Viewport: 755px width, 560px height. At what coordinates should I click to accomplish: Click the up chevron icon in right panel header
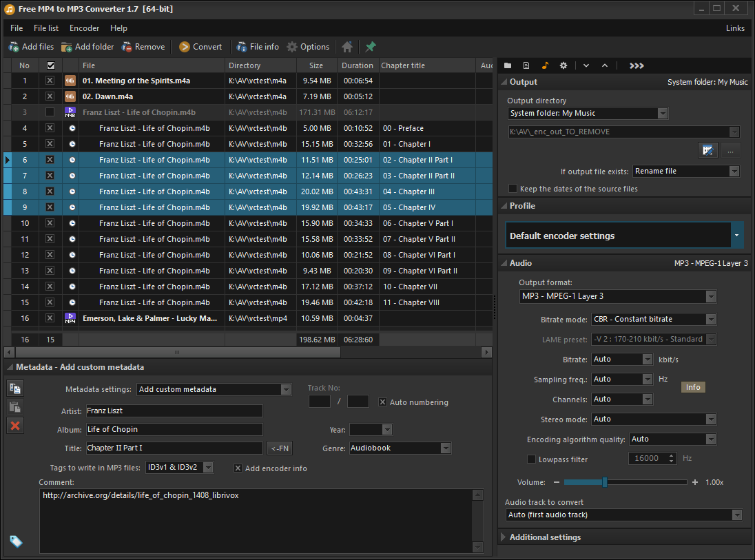(x=605, y=65)
